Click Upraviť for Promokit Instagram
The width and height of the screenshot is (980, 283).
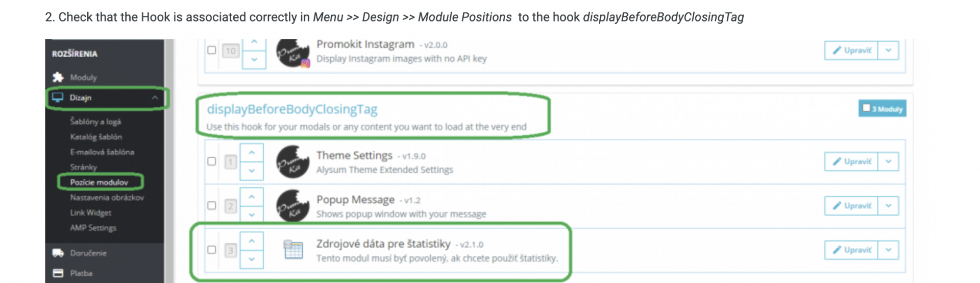coord(851,51)
